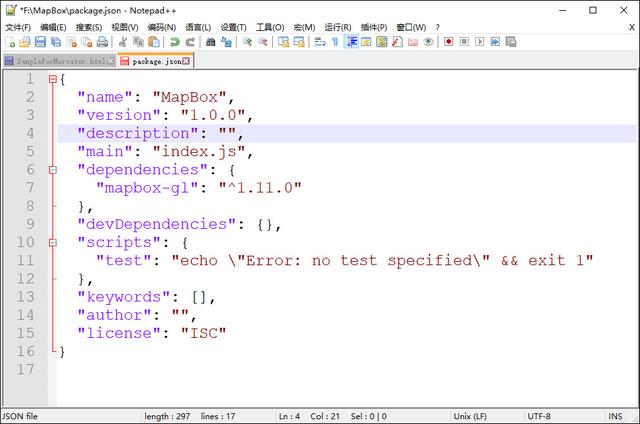This screenshot has width=640, height=424.
Task: Select the package.json tab
Action: click(155, 61)
